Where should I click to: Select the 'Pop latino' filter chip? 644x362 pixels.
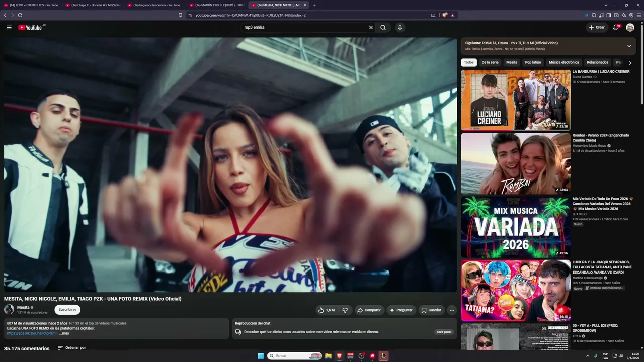coord(533,62)
